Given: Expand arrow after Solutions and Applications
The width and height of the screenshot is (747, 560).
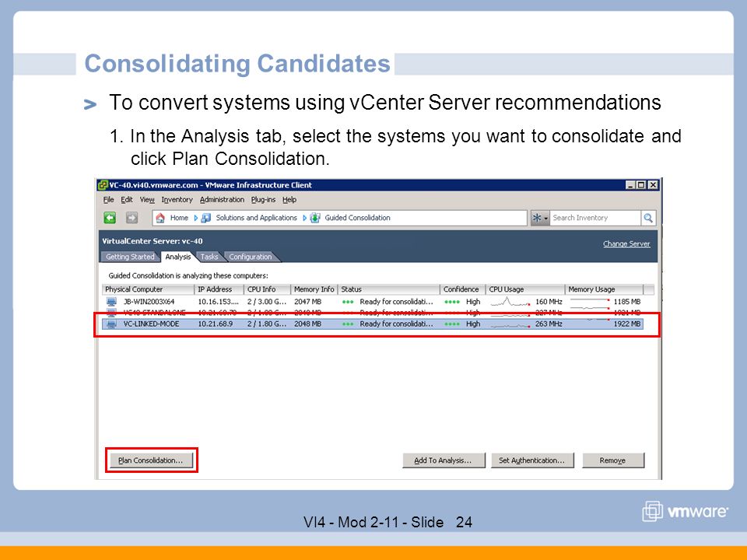Looking at the screenshot, I should click(x=304, y=218).
